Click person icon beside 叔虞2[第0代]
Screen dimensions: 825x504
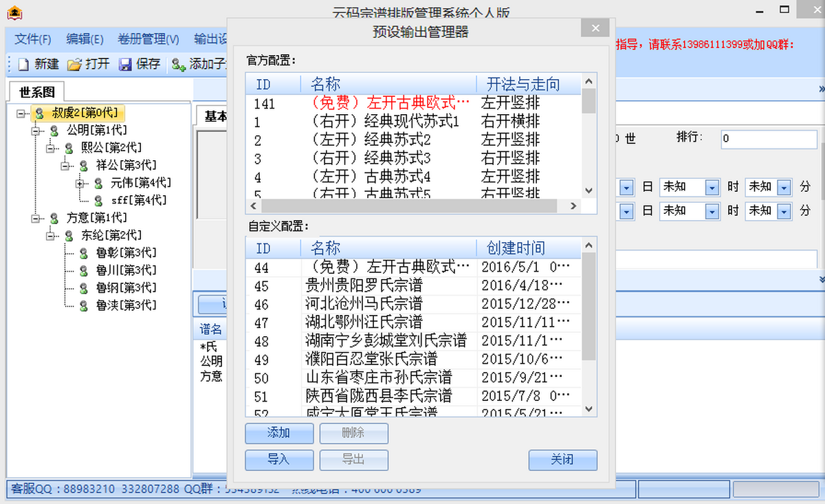pos(40,113)
